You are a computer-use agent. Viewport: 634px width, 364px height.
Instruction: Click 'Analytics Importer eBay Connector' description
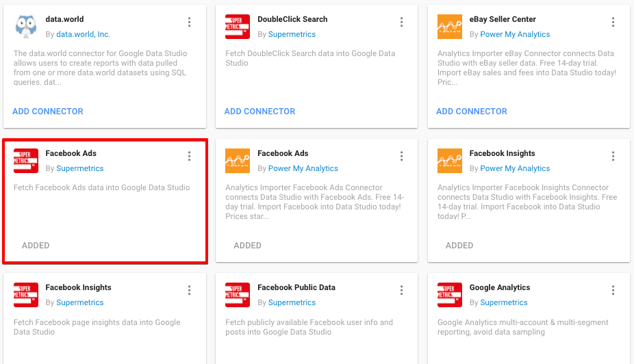[527, 68]
